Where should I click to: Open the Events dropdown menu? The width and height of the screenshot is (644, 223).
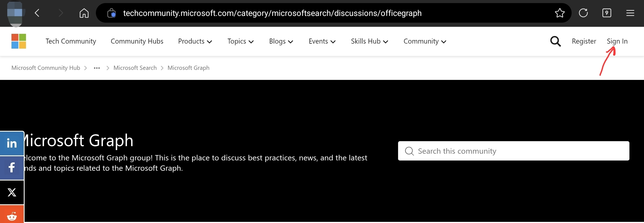click(x=322, y=41)
